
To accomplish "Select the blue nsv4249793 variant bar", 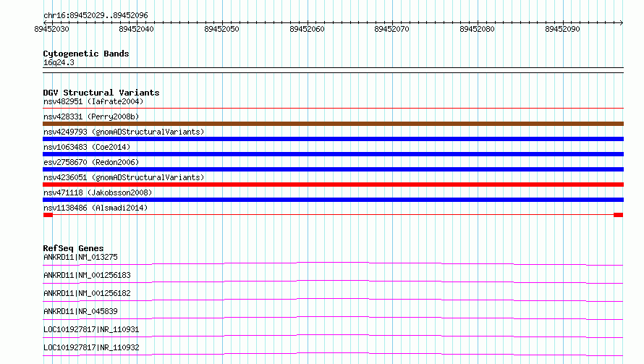I will tap(333, 139).
